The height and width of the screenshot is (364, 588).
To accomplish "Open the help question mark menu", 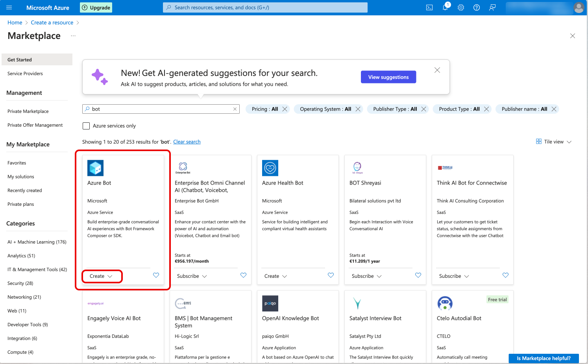I will pos(477,7).
